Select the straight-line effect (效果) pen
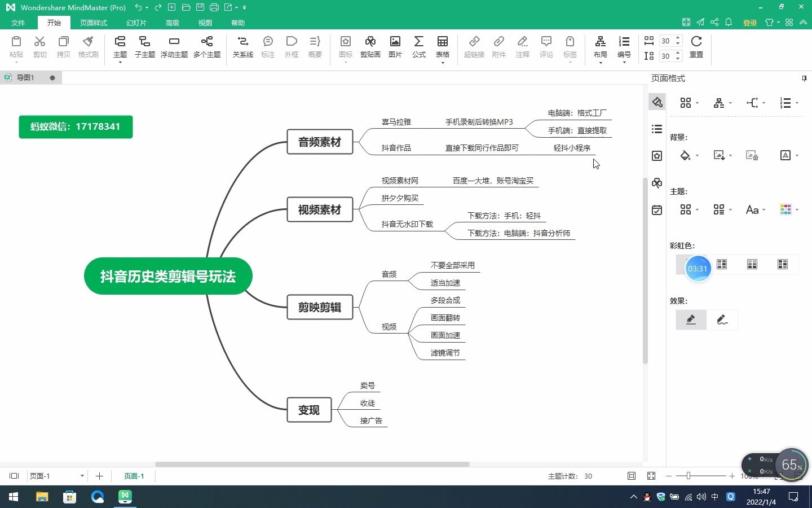812x508 pixels. 691,319
